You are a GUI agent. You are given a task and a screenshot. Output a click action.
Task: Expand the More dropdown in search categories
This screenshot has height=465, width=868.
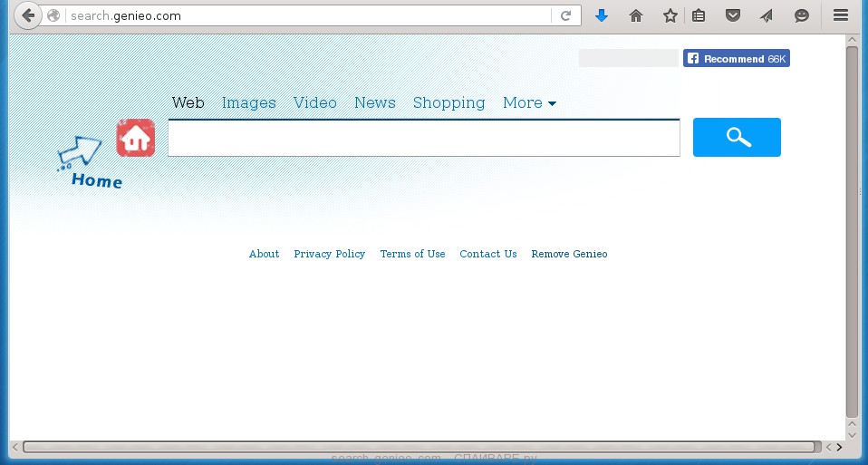(x=529, y=103)
